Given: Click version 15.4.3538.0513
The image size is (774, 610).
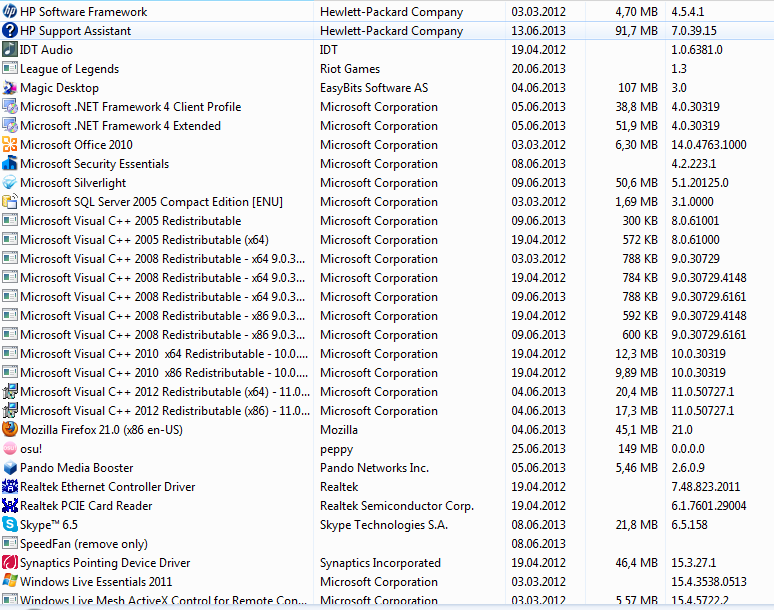Looking at the screenshot, I should 708,582.
